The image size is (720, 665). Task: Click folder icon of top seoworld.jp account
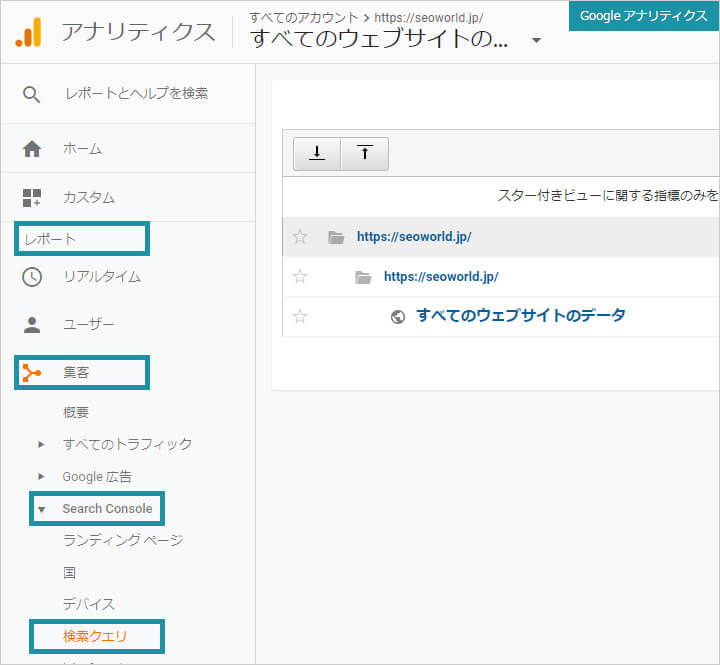click(336, 237)
